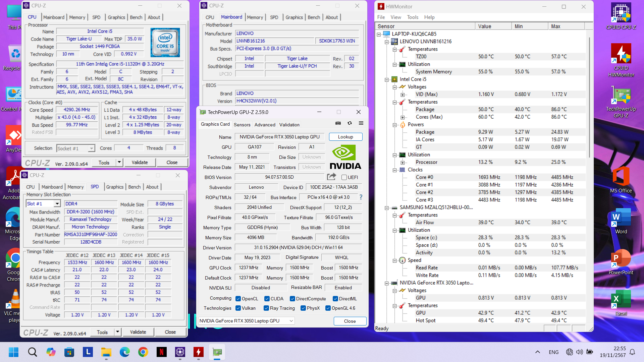The image size is (644, 362).
Task: Toggle the DirectCompute checkbox
Action: click(x=292, y=299)
